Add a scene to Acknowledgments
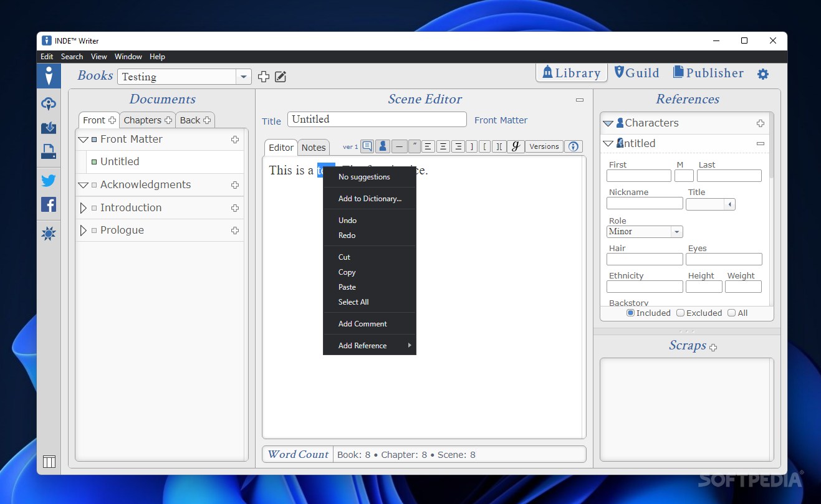Screen dimensions: 821x504 235,185
